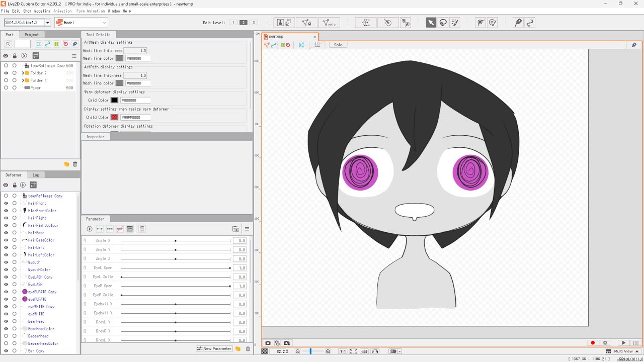Toggle the grid display icon in canvas toolbar
The height and width of the screenshot is (362, 644).
pyautogui.click(x=317, y=45)
